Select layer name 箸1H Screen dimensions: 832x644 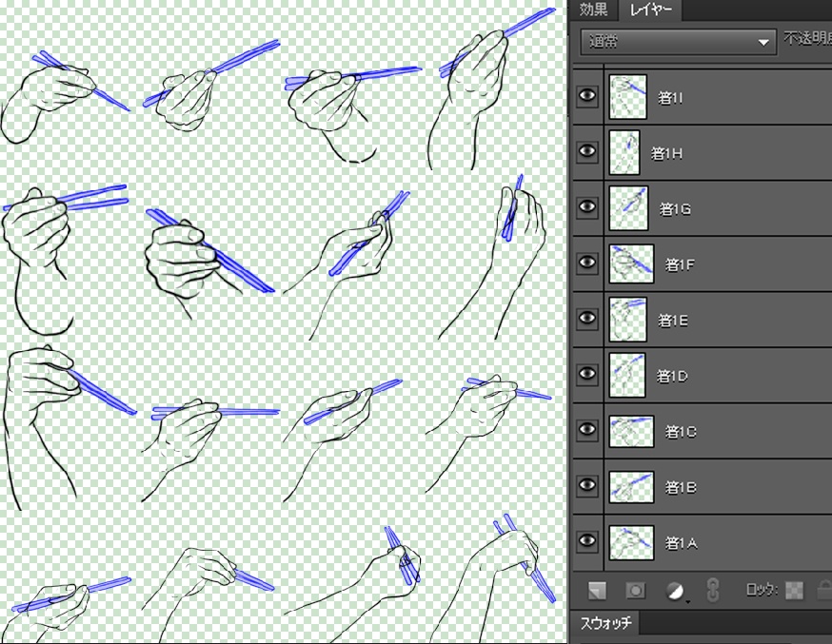tap(666, 153)
